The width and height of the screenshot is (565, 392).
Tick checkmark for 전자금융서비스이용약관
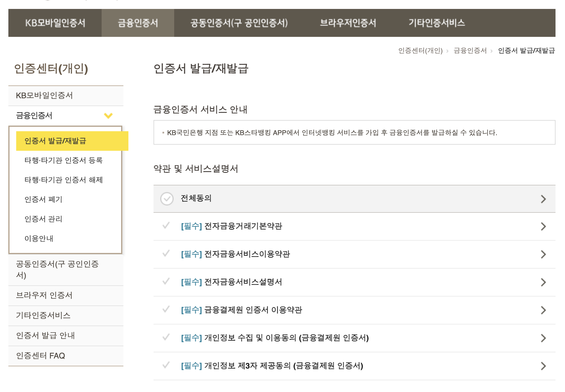(x=166, y=254)
